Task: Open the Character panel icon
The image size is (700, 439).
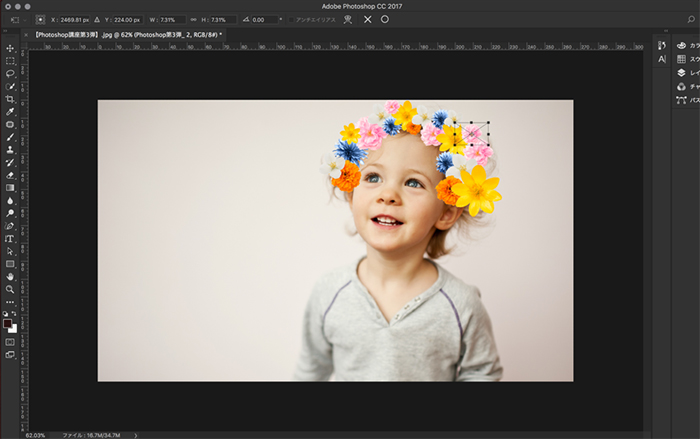Action: pyautogui.click(x=662, y=59)
